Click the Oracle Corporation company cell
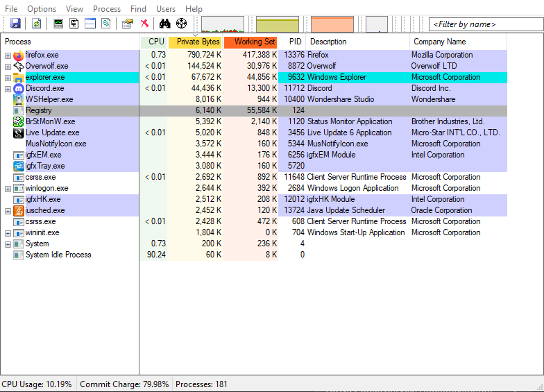 441,210
